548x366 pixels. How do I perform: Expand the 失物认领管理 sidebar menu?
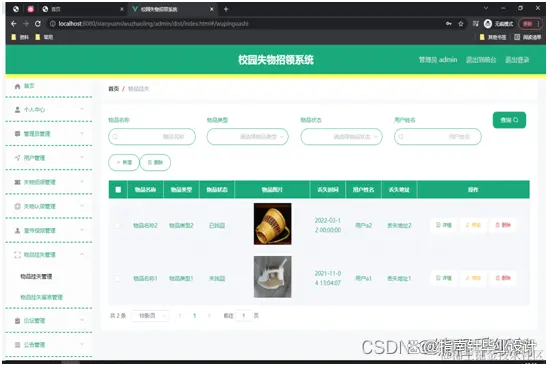[x=82, y=206]
